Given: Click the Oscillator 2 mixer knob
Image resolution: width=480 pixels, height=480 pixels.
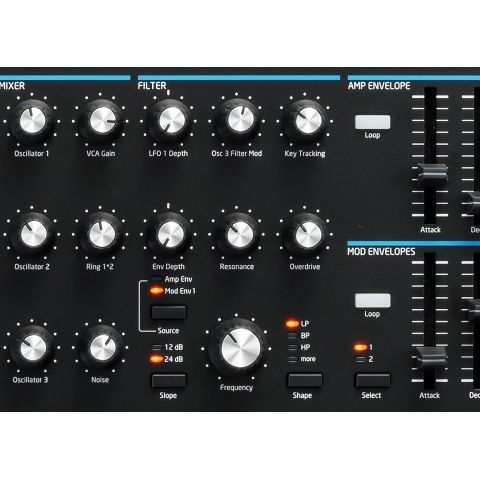Looking at the screenshot, I should (32, 234).
